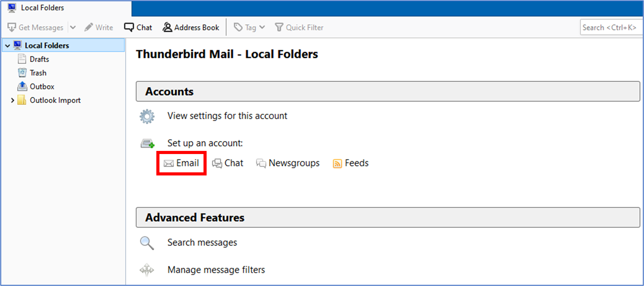Viewport: 644px width, 286px height.
Task: Set up a new Email account
Action: point(181,163)
